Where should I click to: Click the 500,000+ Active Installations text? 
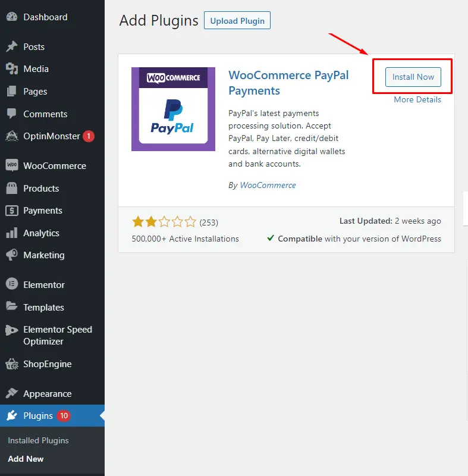click(x=186, y=239)
